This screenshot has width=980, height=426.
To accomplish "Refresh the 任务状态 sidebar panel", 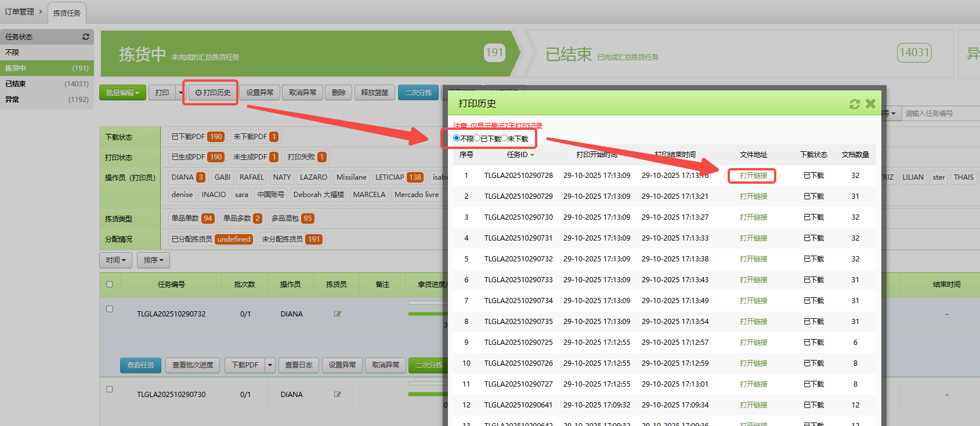I will 86,37.
